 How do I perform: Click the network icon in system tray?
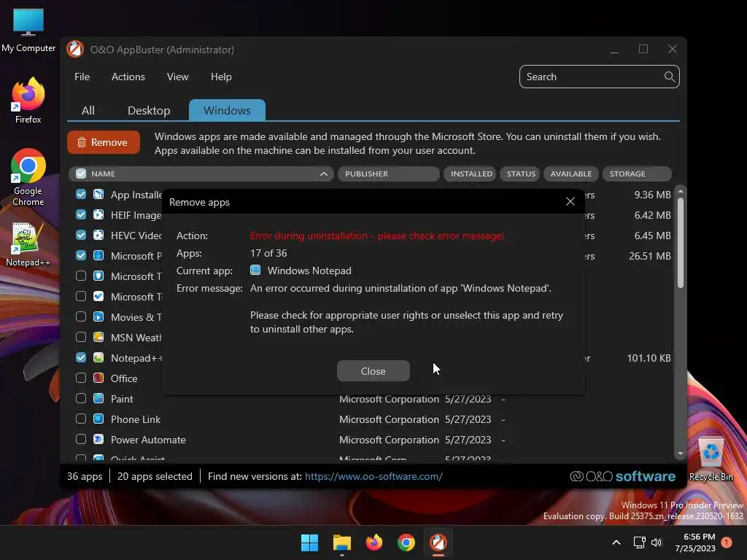coord(639,542)
